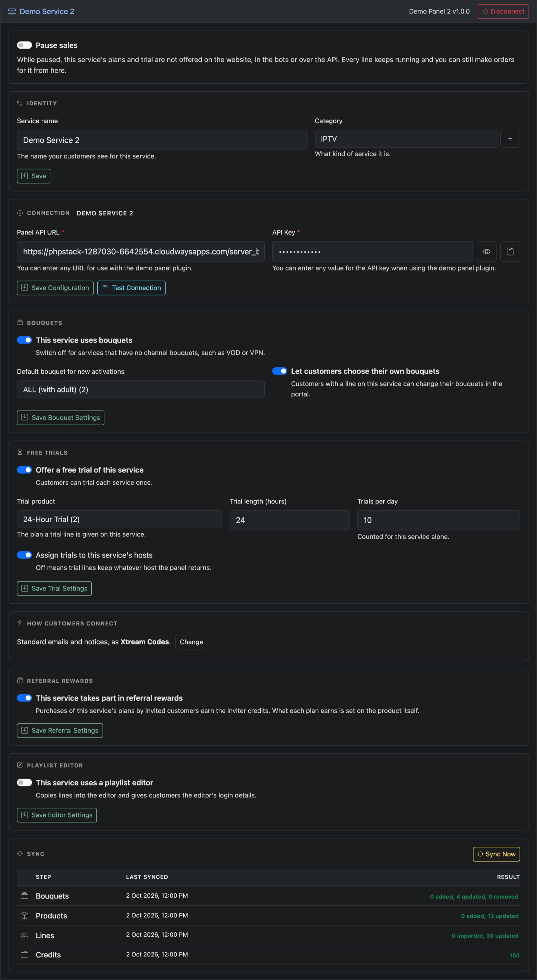Click Save in Identity section
The width and height of the screenshot is (537, 980).
(33, 176)
